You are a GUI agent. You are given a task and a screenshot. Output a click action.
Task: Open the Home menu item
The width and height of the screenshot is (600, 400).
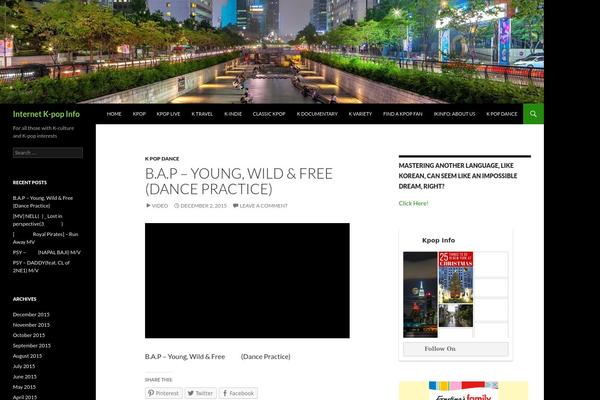pos(114,114)
